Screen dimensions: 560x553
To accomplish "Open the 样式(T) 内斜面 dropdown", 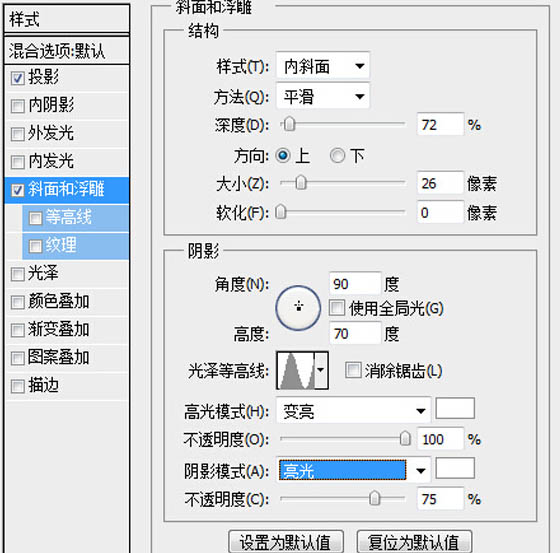I will coord(323,66).
